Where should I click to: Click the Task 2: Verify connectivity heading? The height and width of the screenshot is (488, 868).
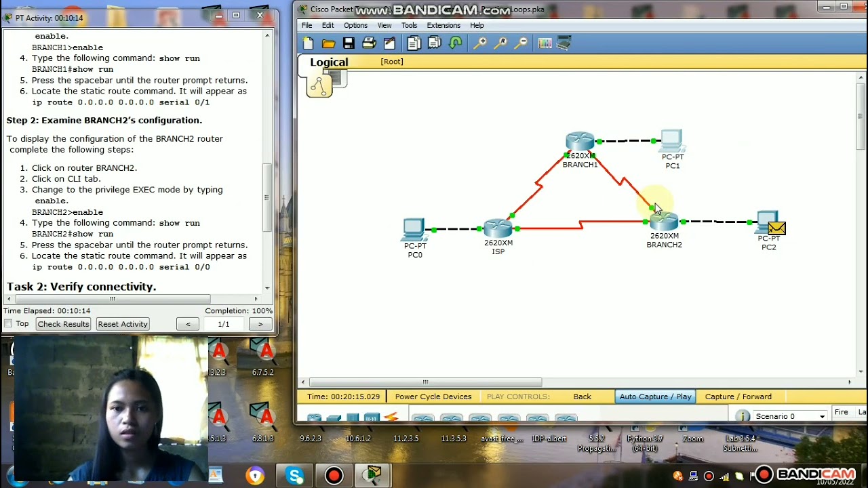pos(81,287)
